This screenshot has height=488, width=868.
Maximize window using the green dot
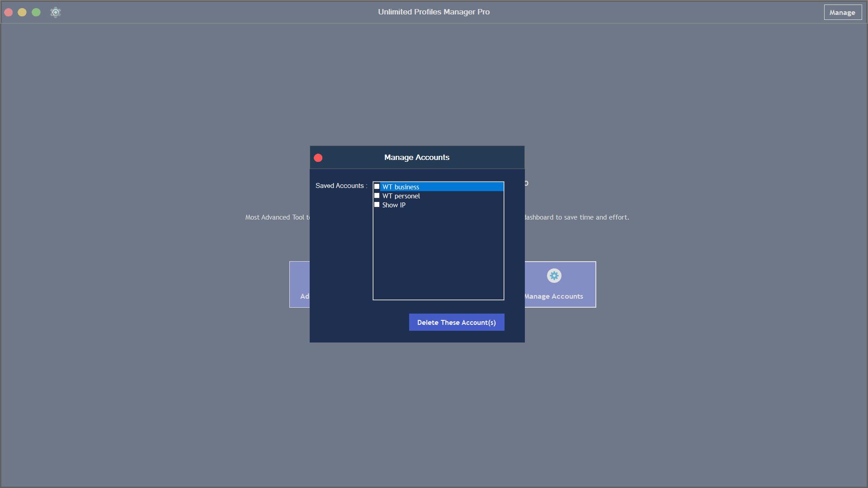click(36, 12)
